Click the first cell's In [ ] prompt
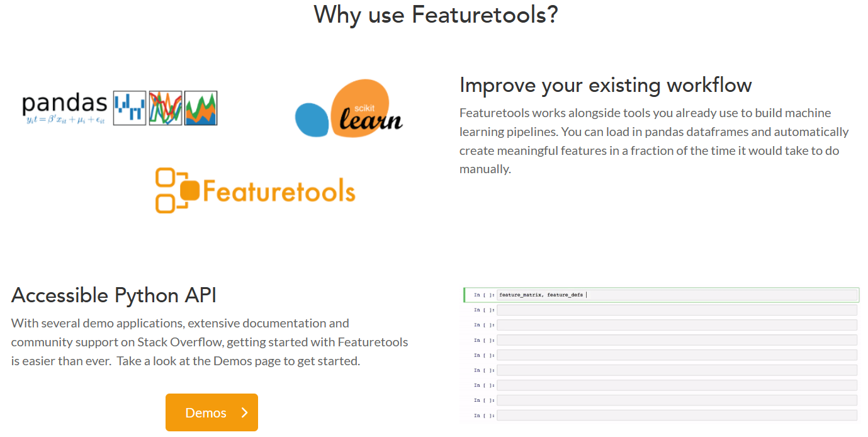 484,295
